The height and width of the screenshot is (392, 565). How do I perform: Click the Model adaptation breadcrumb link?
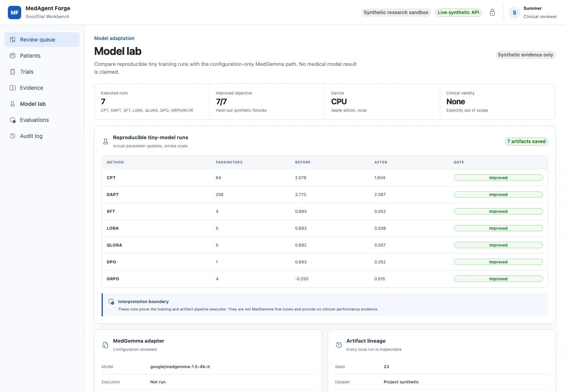(x=114, y=38)
